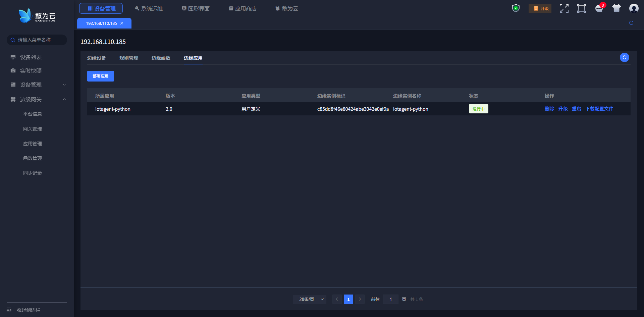The height and width of the screenshot is (317, 644).
Task: Open the theme shirt icon
Action: coord(616,8)
